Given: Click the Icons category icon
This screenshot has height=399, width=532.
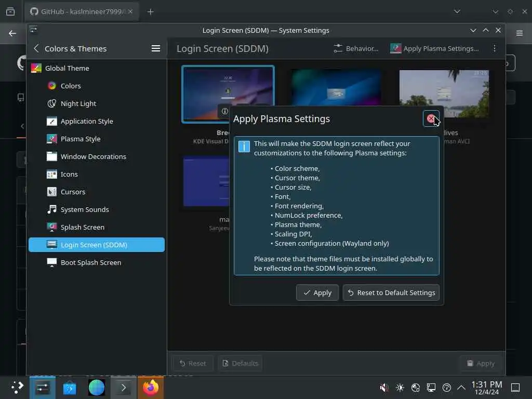Looking at the screenshot, I should click(51, 174).
